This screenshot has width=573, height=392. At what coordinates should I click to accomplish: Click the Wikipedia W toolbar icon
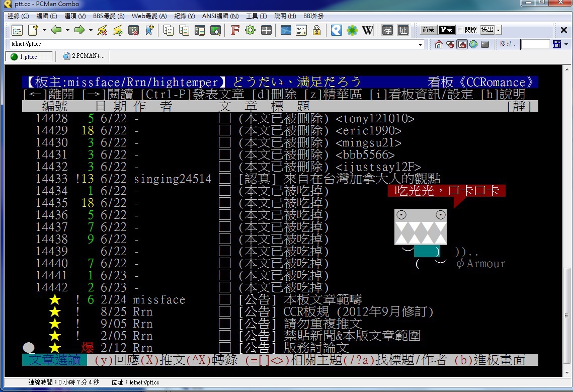tap(368, 30)
